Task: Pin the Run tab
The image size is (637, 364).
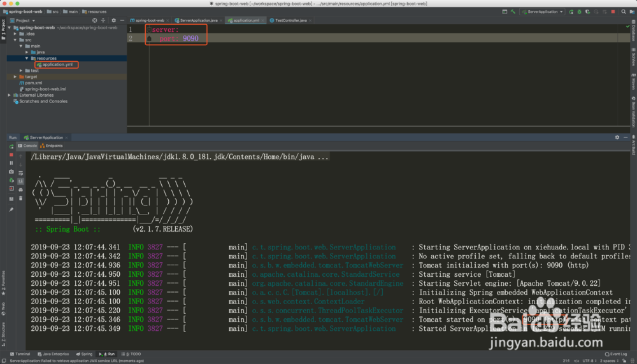Action: (x=11, y=210)
